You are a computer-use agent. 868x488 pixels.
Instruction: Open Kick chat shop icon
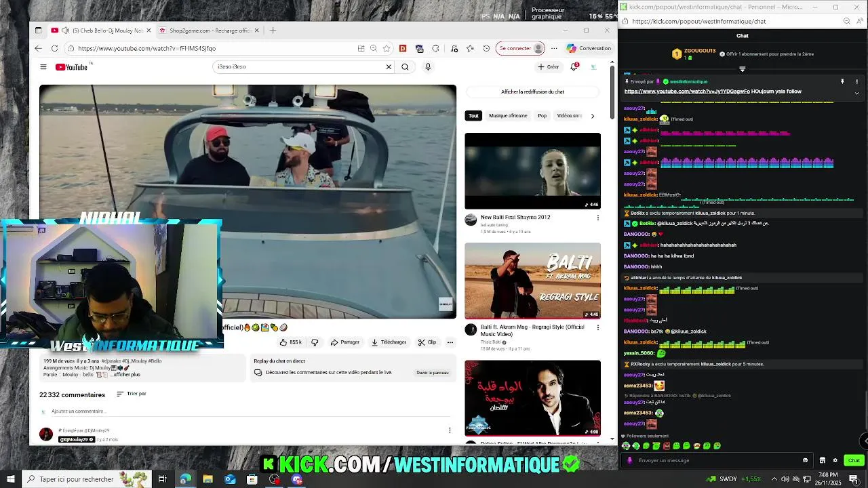(823, 460)
